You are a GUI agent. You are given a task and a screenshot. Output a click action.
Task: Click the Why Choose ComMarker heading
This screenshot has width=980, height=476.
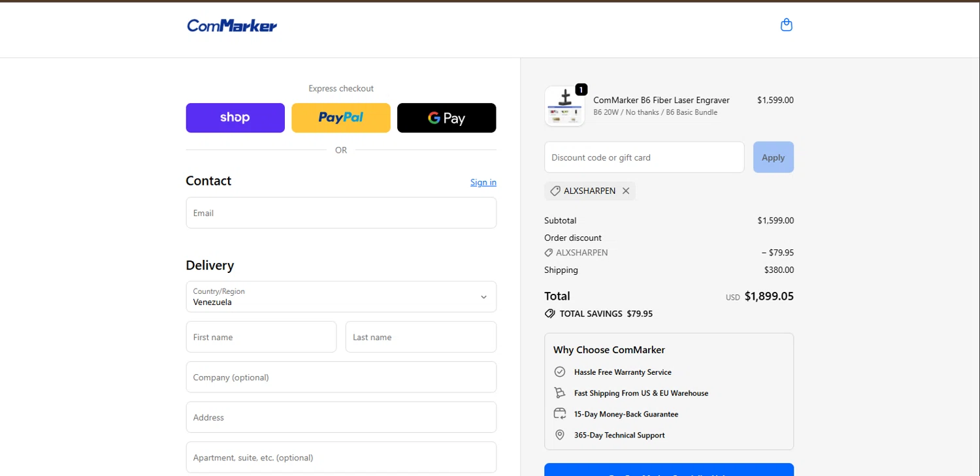point(609,350)
